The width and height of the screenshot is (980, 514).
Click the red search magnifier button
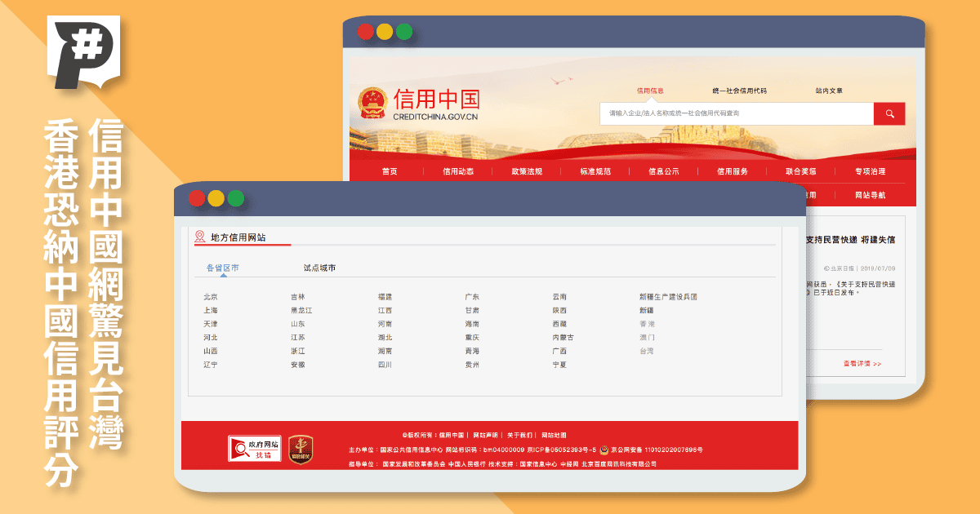click(x=889, y=113)
